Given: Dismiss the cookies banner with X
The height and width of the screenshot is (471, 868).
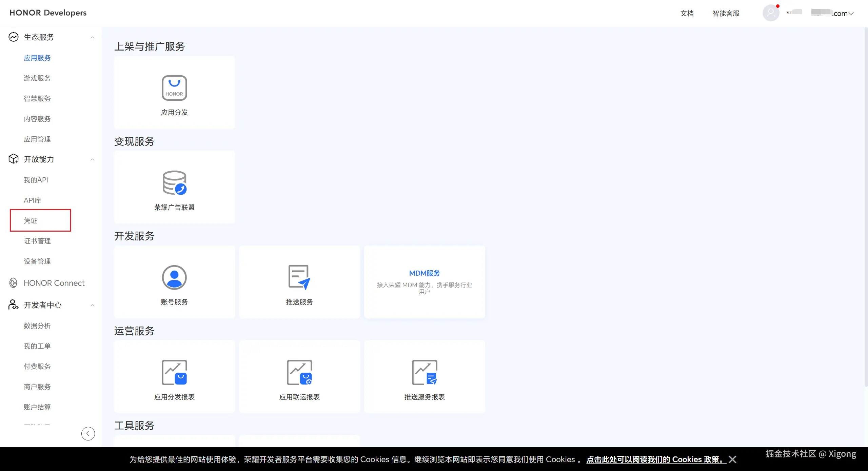Looking at the screenshot, I should (732, 459).
